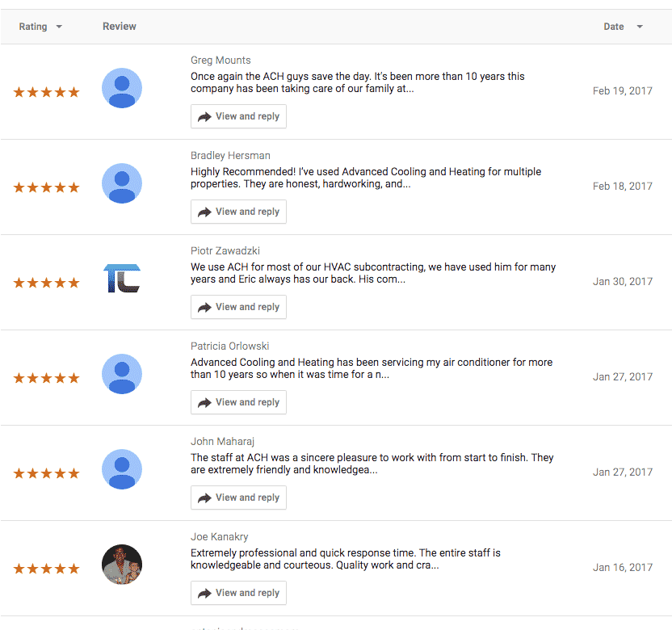Select Bradley Hersman's default profile avatar
672x630 pixels.
click(122, 183)
